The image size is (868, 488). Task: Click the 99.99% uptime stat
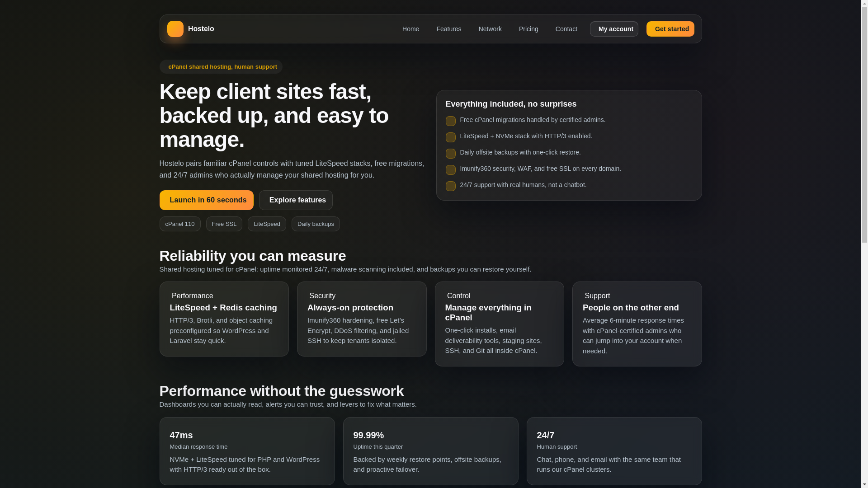(368, 435)
